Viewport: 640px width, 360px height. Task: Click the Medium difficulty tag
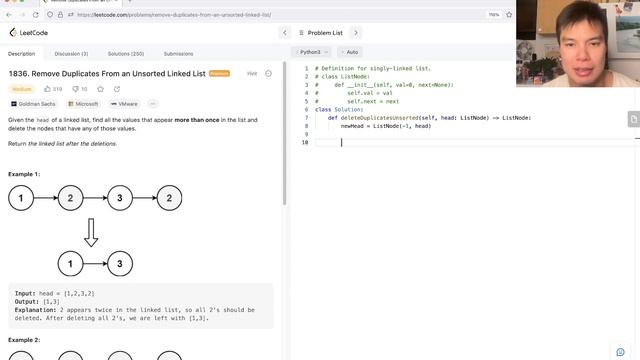coord(22,89)
